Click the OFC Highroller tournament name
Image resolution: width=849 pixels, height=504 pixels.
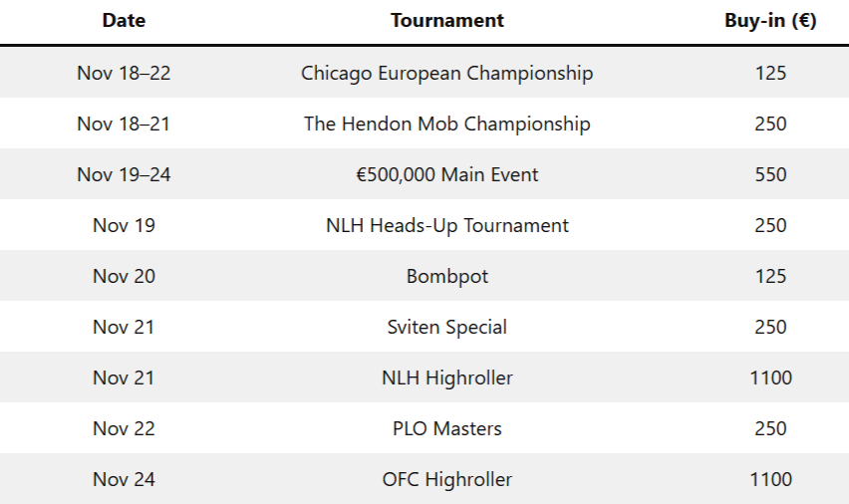tap(446, 479)
